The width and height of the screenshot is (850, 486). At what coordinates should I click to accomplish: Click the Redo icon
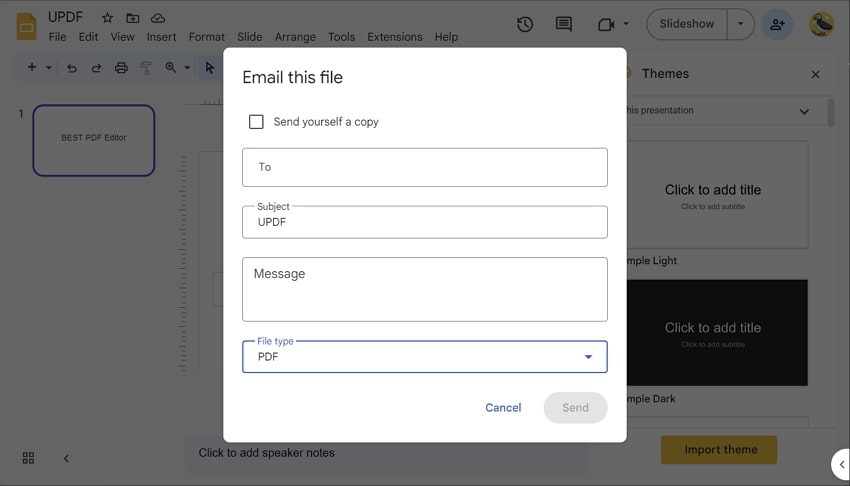pos(96,68)
